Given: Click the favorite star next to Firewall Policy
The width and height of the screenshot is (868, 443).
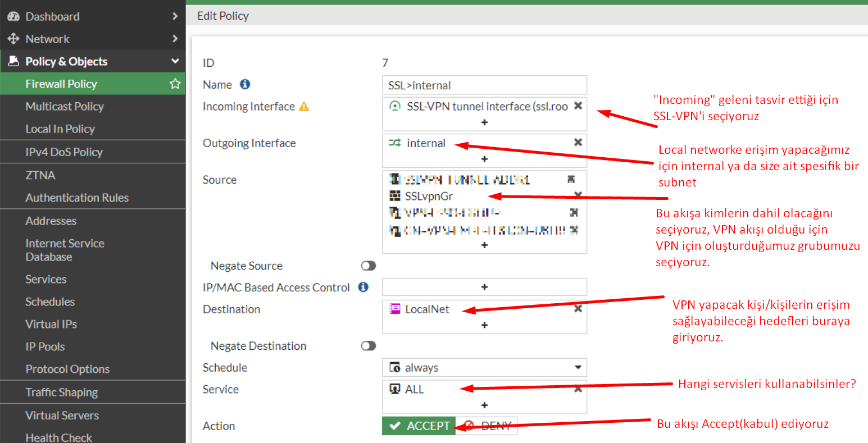Looking at the screenshot, I should (x=175, y=84).
